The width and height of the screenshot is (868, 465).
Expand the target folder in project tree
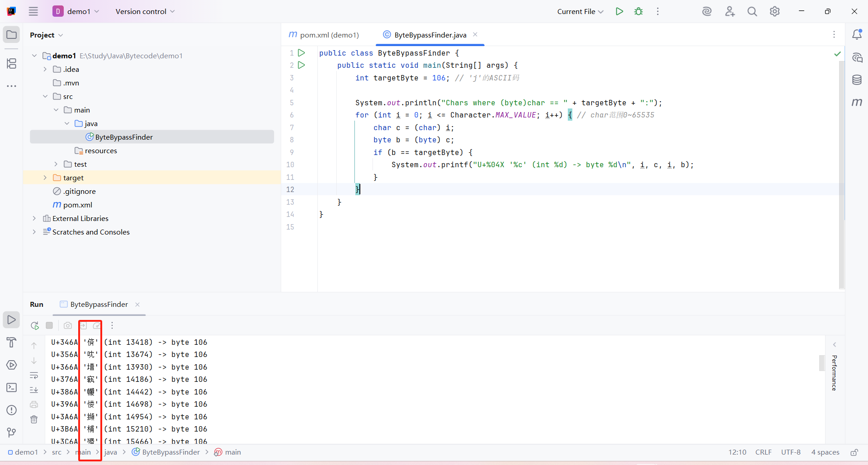(x=45, y=178)
